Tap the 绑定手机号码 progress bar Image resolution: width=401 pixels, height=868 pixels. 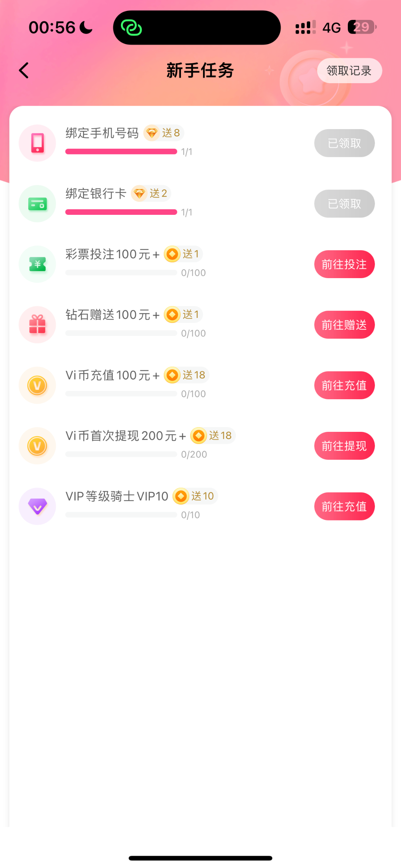click(121, 152)
